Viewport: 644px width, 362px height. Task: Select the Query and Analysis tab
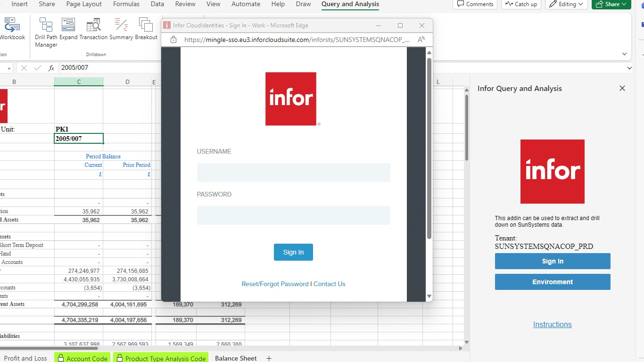click(350, 4)
